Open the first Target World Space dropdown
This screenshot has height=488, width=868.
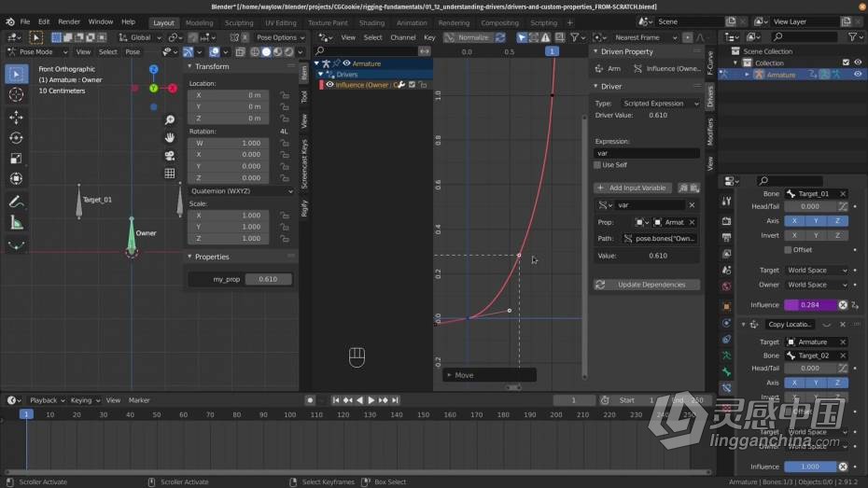pos(817,270)
